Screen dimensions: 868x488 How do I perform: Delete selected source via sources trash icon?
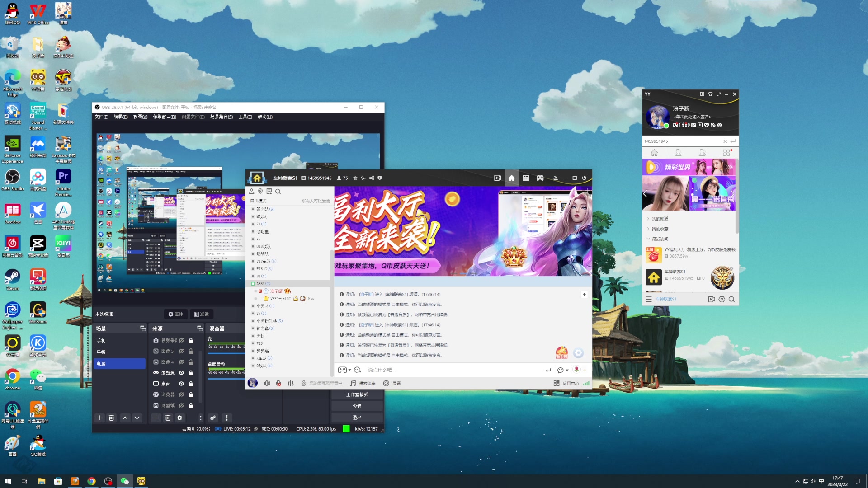[x=168, y=418]
